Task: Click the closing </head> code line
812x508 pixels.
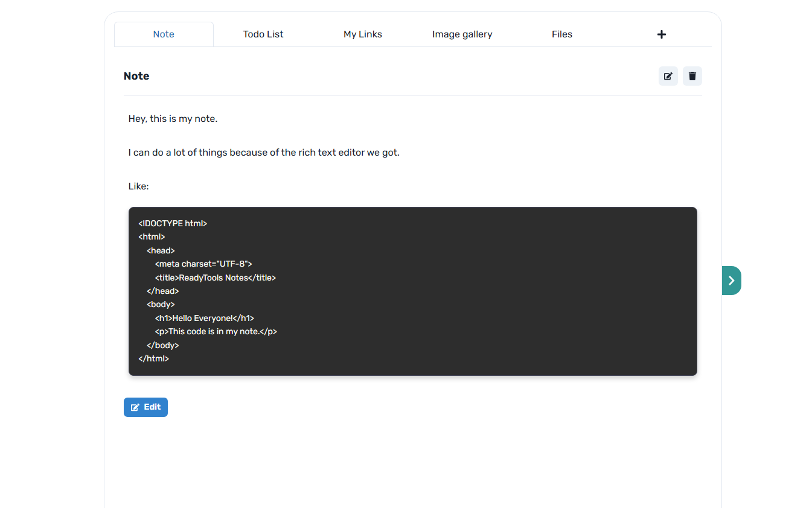Action: pos(163,291)
